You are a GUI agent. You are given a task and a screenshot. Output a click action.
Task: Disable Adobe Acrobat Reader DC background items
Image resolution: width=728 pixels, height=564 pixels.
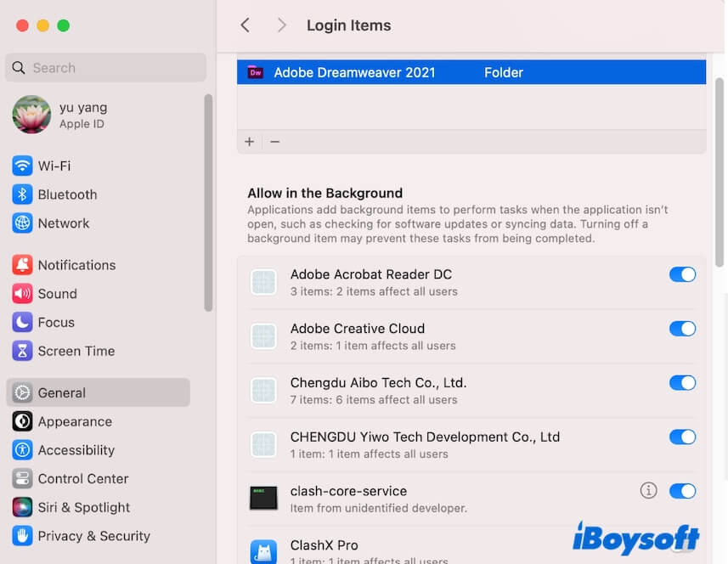[683, 274]
